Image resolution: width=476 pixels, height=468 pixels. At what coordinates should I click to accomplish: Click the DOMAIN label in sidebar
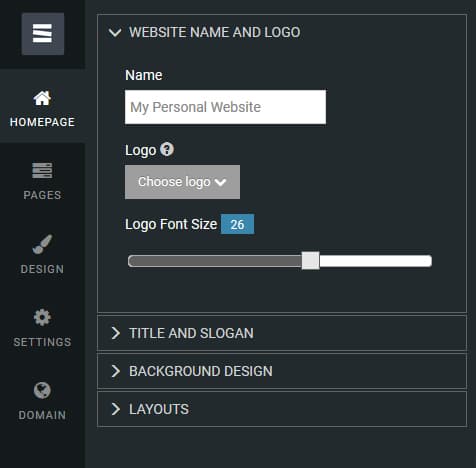tap(42, 415)
